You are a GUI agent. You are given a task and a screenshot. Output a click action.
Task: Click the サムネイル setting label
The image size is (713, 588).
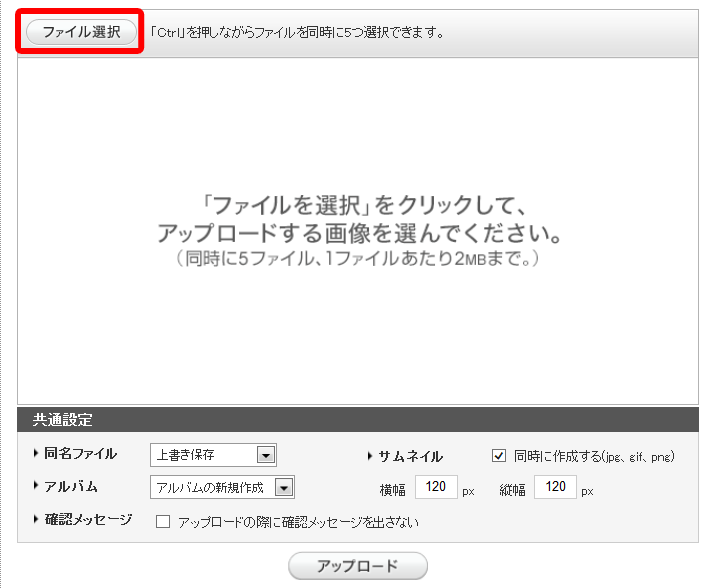click(410, 457)
